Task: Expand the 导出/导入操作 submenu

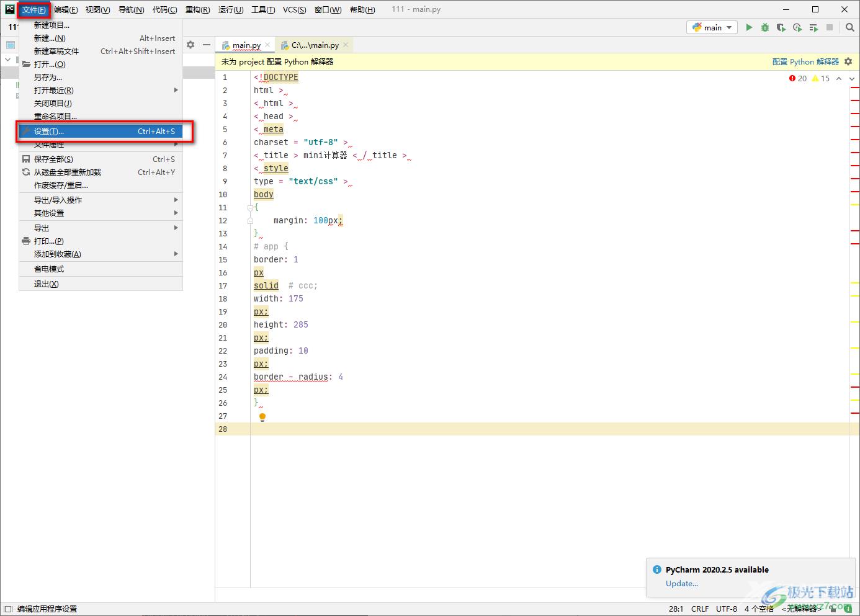Action: (101, 200)
